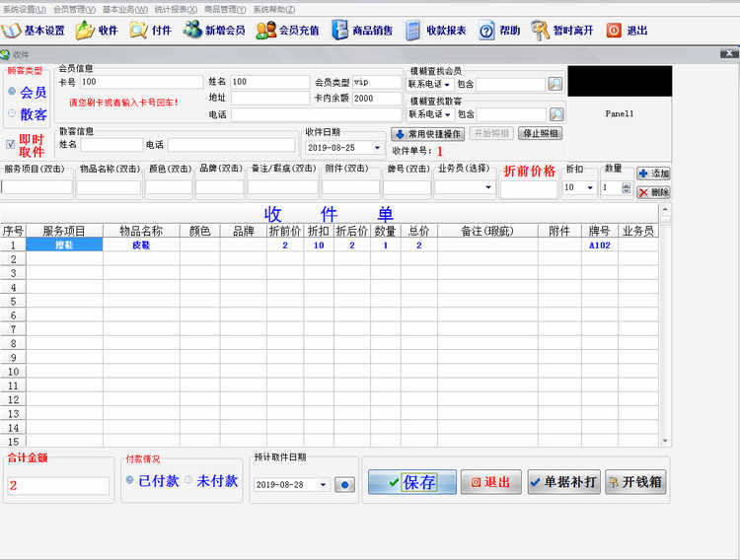Click the 收件 toolbar icon
The image size is (740, 560).
97,31
